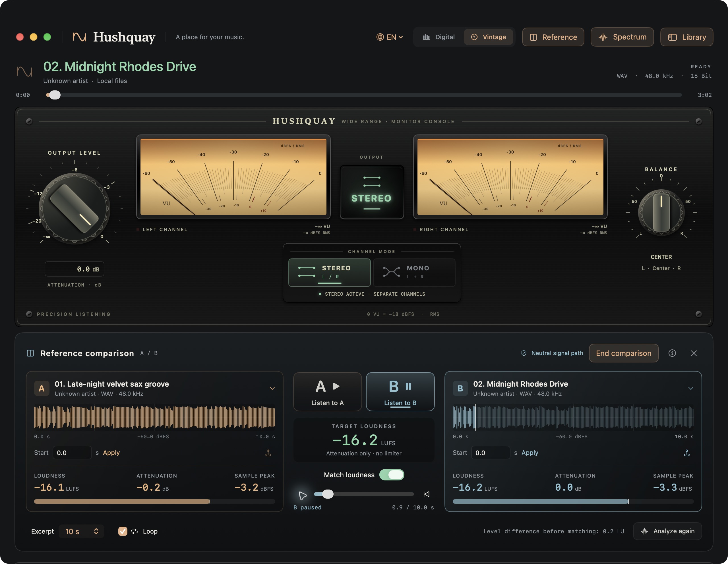Click the Output Level knob
728x564 pixels.
click(x=74, y=209)
